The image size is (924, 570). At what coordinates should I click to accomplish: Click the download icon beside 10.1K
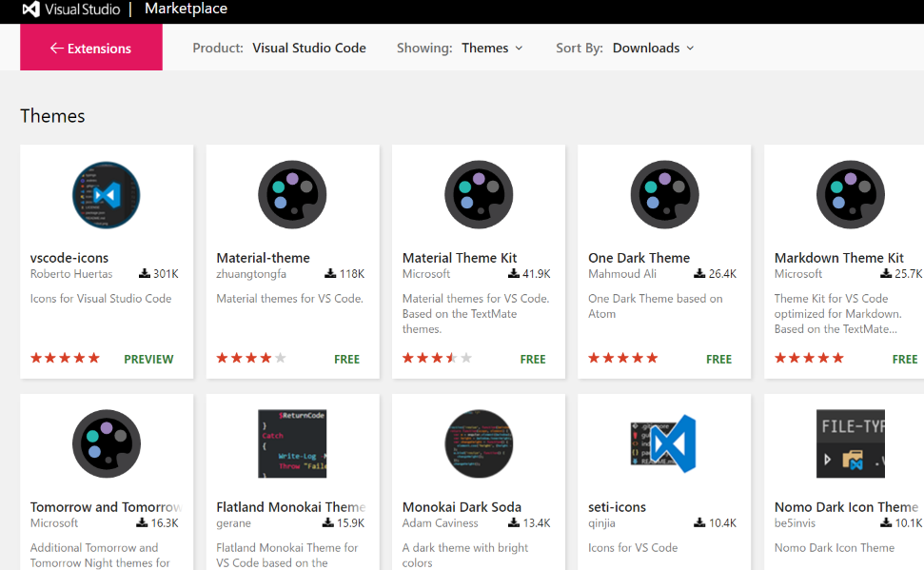pos(886,522)
